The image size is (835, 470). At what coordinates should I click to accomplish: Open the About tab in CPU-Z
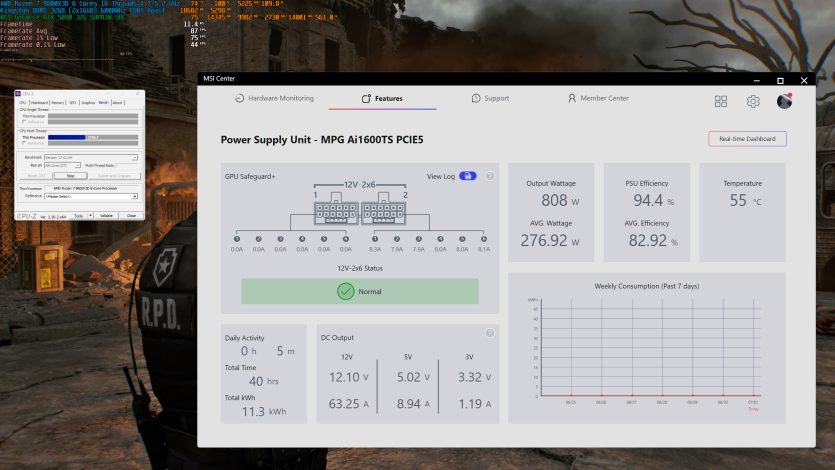point(118,103)
